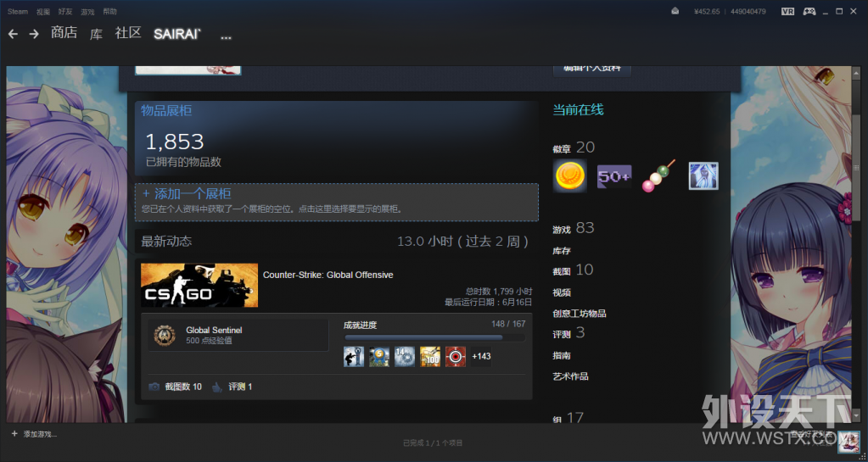Open the profile avatar thumbnail at top
The height and width of the screenshot is (462, 868).
tap(188, 70)
